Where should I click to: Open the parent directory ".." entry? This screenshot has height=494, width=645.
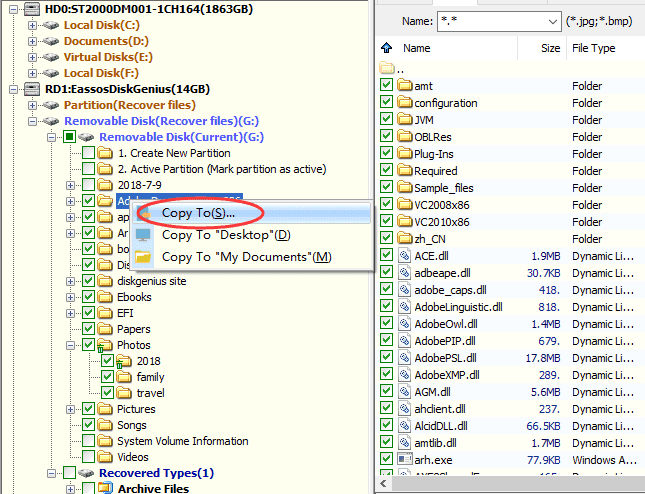[401, 69]
